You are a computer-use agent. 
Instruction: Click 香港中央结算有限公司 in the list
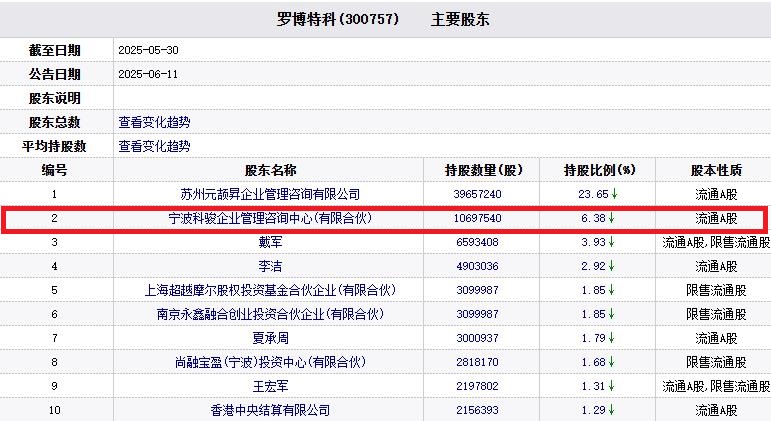point(270,410)
